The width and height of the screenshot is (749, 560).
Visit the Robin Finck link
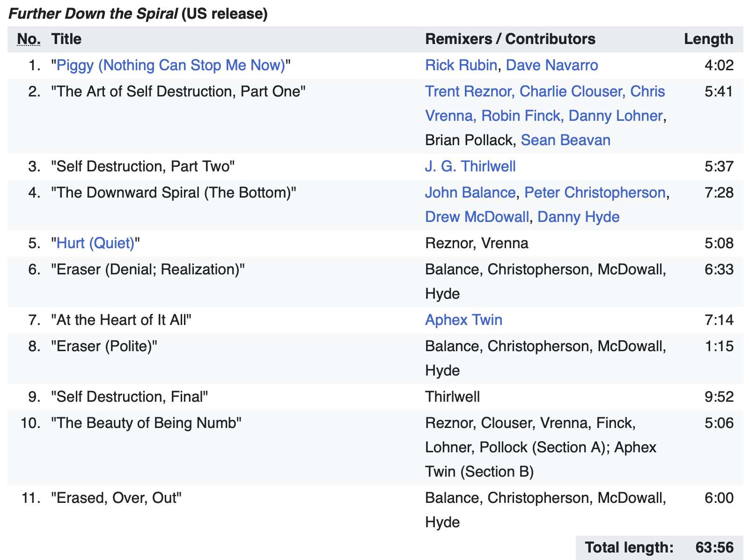[x=521, y=116]
